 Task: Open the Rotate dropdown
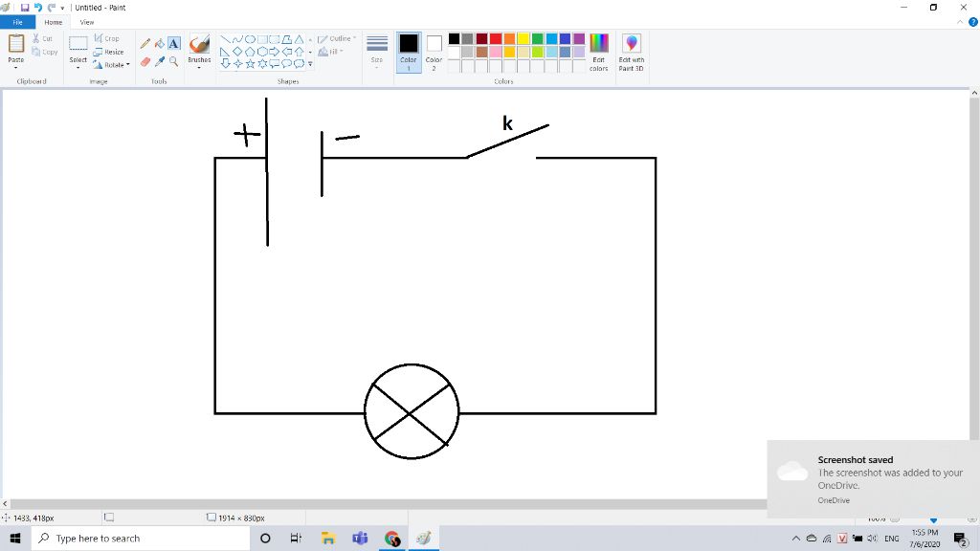point(111,65)
